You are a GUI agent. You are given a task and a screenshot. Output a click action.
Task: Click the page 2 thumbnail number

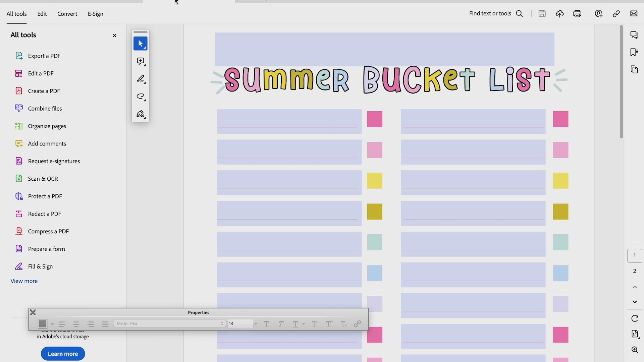(634, 271)
